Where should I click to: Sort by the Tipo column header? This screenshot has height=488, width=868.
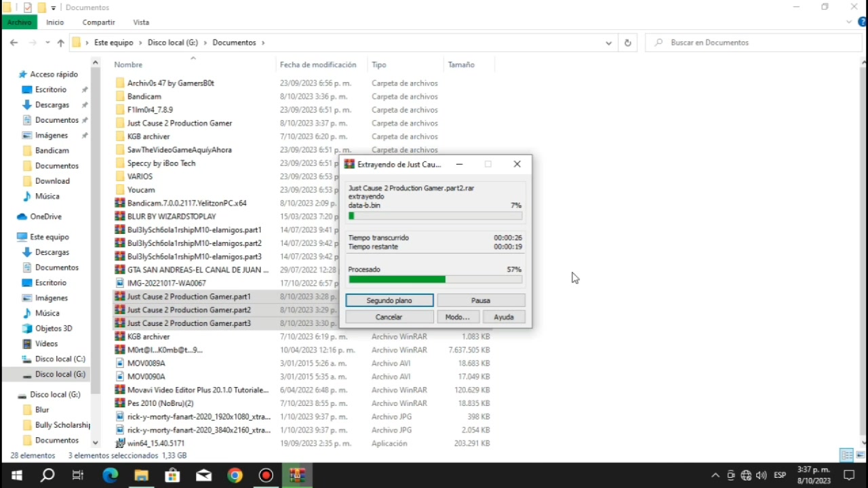point(379,65)
